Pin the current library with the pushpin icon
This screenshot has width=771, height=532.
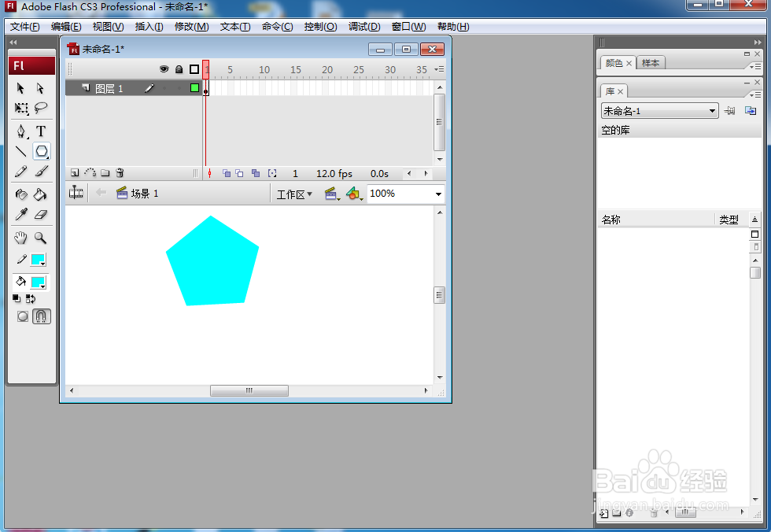point(730,111)
